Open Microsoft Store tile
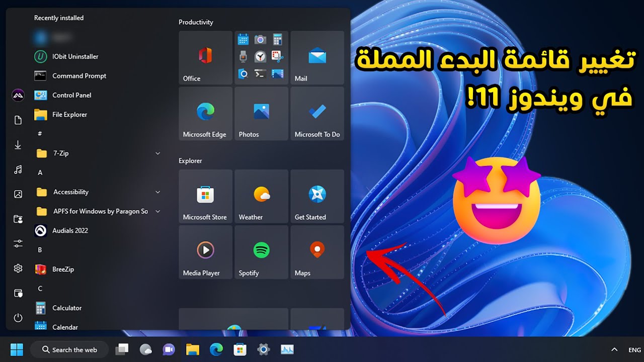The image size is (644, 362). 205,196
